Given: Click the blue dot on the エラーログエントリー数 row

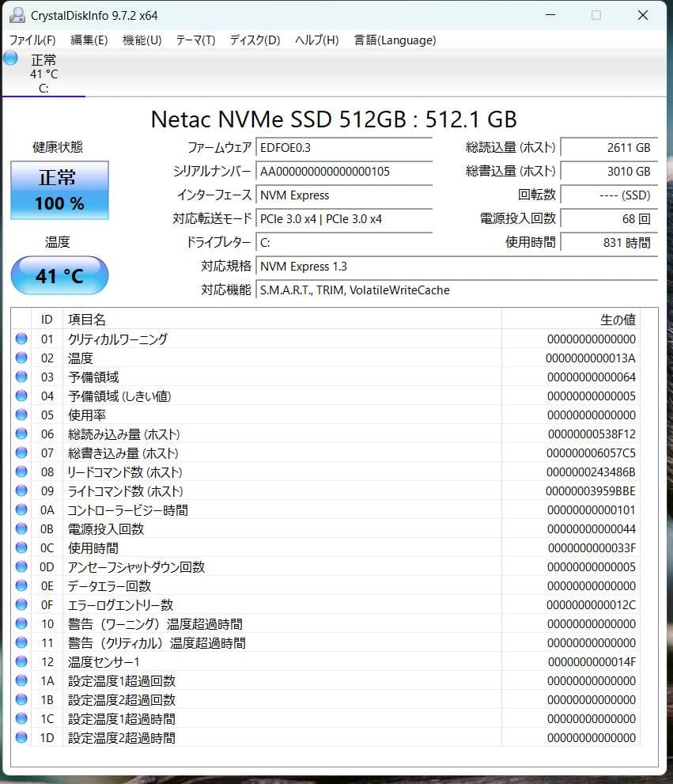Looking at the screenshot, I should click(21, 605).
